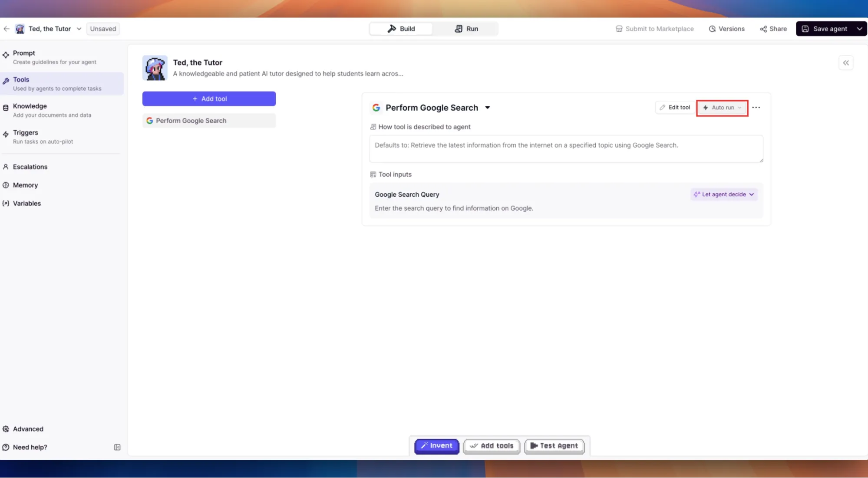Click Submit to Marketplace
This screenshot has height=478, width=868.
point(654,29)
